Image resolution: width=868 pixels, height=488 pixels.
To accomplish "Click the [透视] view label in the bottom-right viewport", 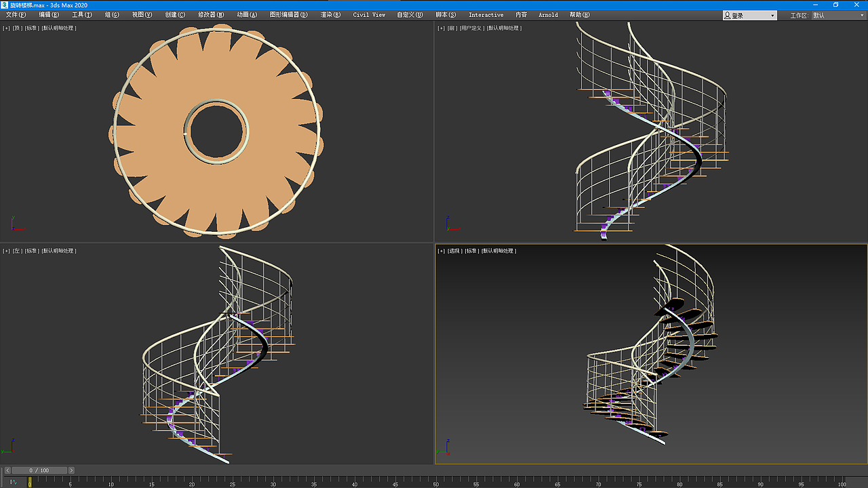I will pyautogui.click(x=455, y=251).
